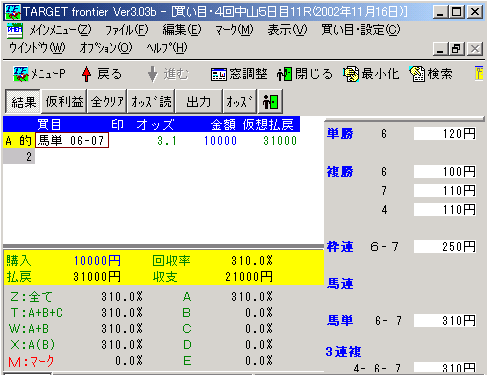Click row number 2 header
487x375 pixels.
click(19, 156)
